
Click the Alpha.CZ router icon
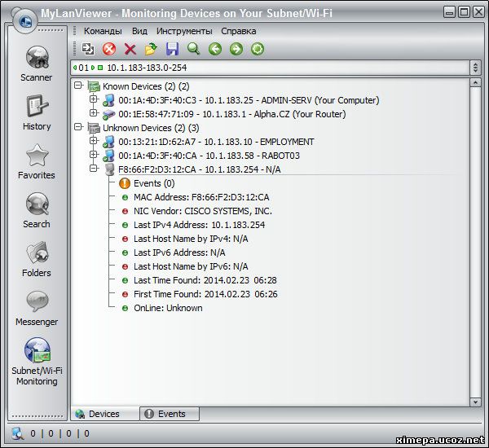[x=108, y=114]
